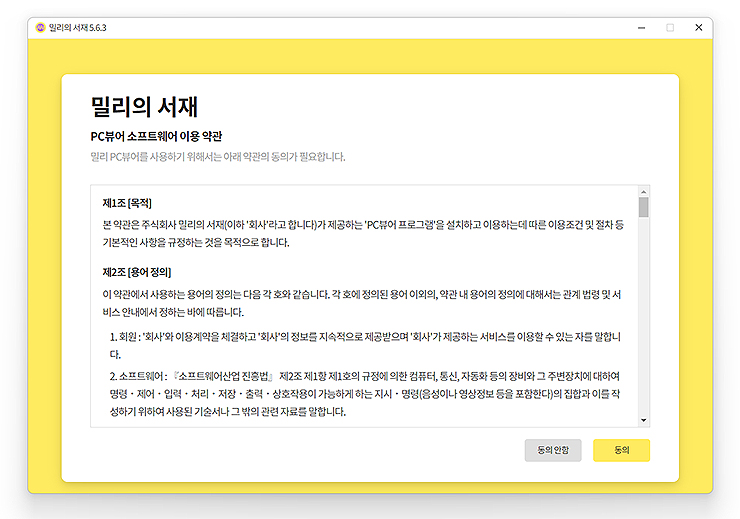
Task: Click the window title text 밀리의 서재 5.6.3
Action: click(78, 28)
